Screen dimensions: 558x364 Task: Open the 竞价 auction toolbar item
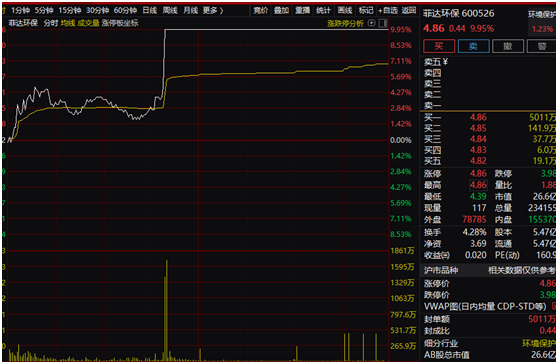pos(260,10)
